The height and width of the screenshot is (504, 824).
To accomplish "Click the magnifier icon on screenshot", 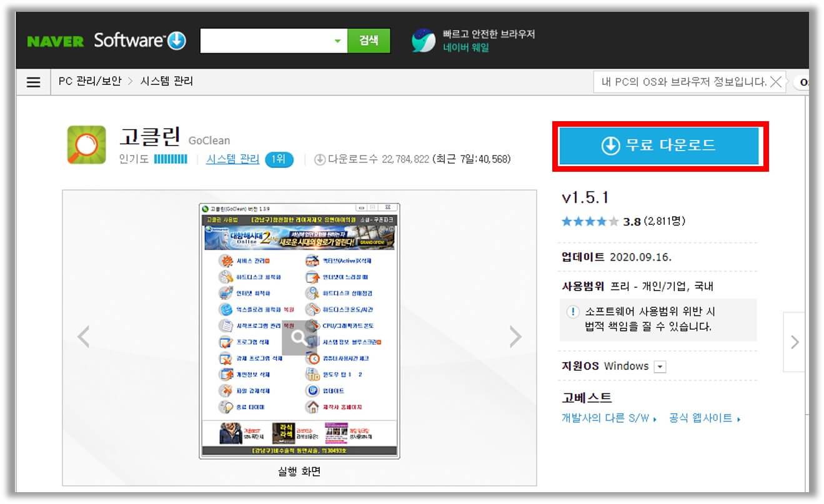I will (299, 338).
